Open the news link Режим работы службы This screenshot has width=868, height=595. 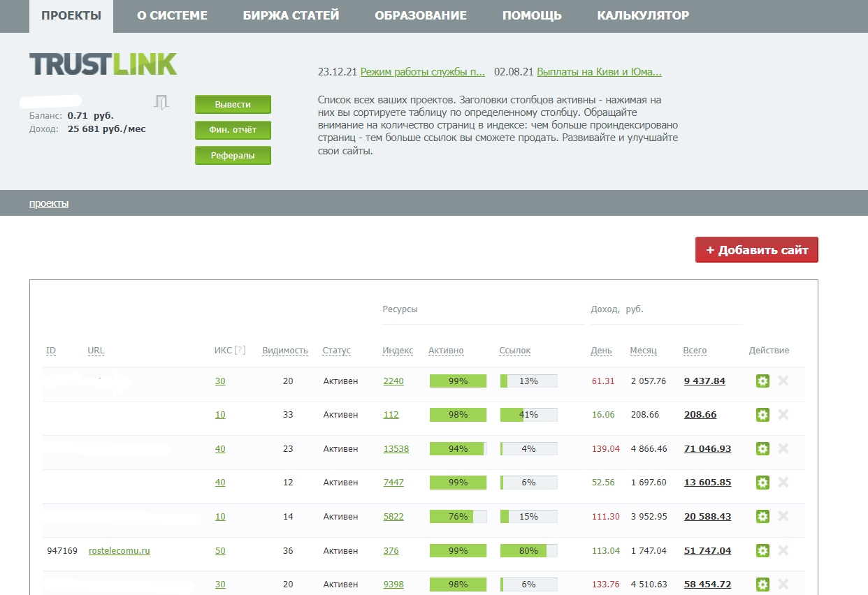point(423,72)
